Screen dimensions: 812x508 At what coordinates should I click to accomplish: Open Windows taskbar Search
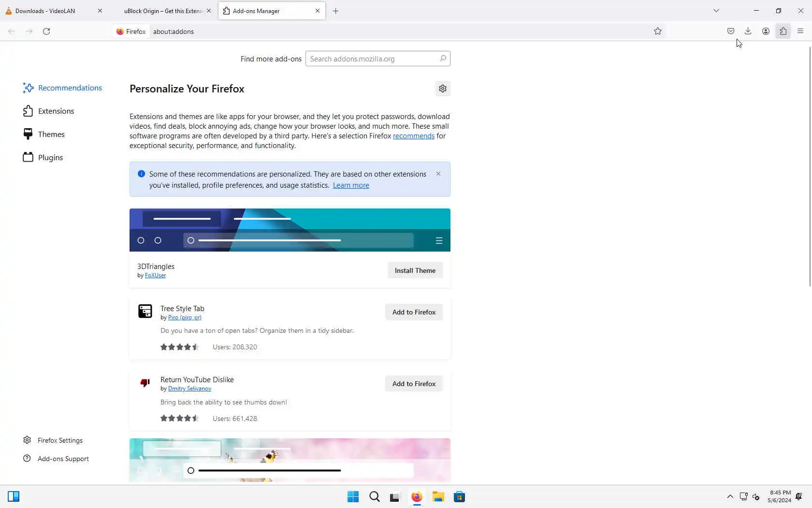375,497
